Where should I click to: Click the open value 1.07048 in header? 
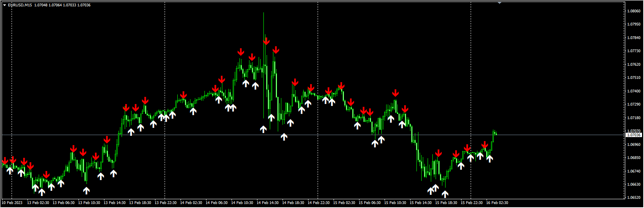point(41,5)
